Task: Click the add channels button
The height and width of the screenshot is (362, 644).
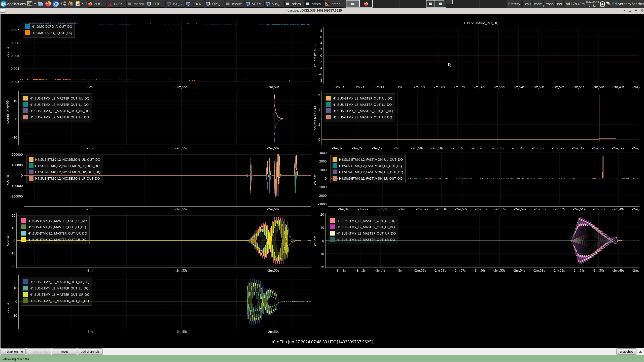Action: pyautogui.click(x=90, y=351)
